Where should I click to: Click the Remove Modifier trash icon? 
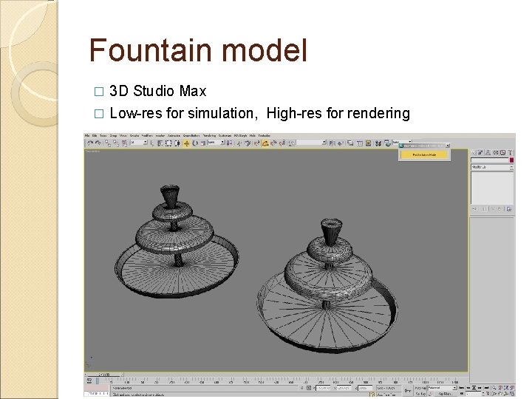pyautogui.click(x=499, y=208)
